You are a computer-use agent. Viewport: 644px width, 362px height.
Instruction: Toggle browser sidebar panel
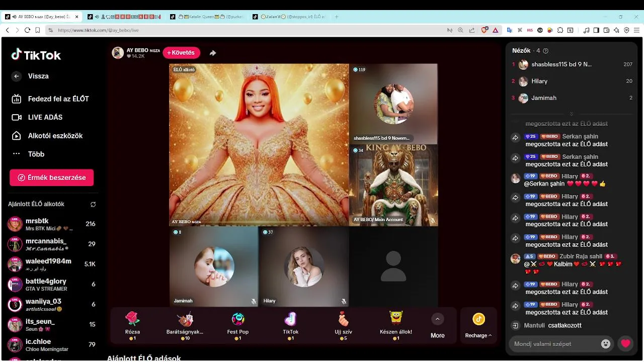(596, 30)
